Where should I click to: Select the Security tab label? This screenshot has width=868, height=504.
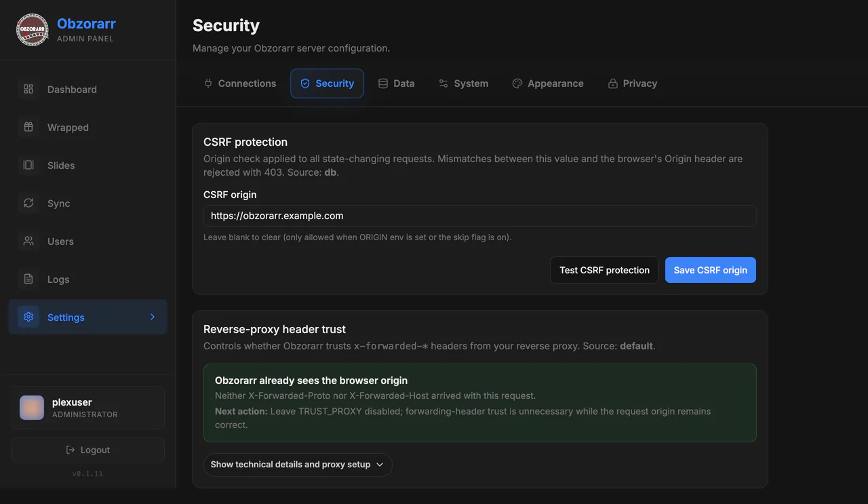335,83
